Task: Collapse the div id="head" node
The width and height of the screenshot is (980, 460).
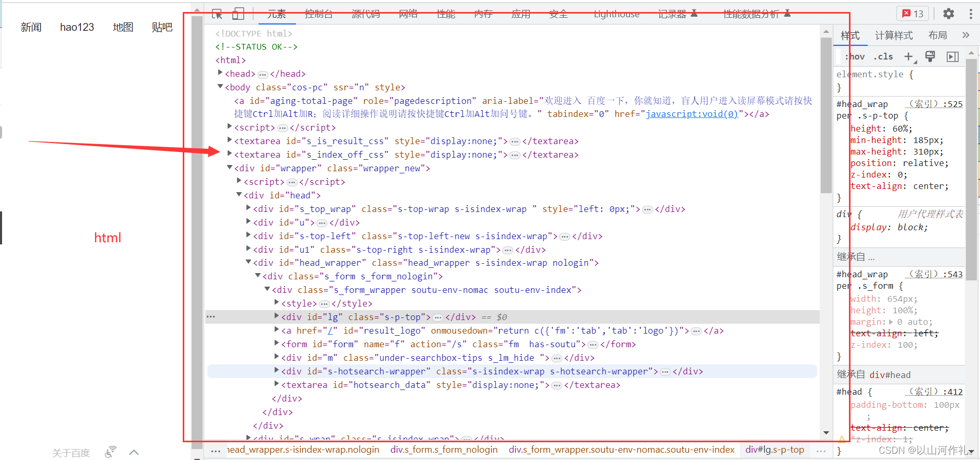Action: (x=239, y=195)
